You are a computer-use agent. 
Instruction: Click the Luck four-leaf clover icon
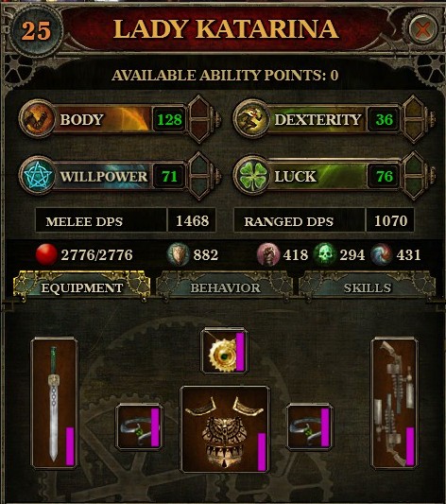click(252, 176)
